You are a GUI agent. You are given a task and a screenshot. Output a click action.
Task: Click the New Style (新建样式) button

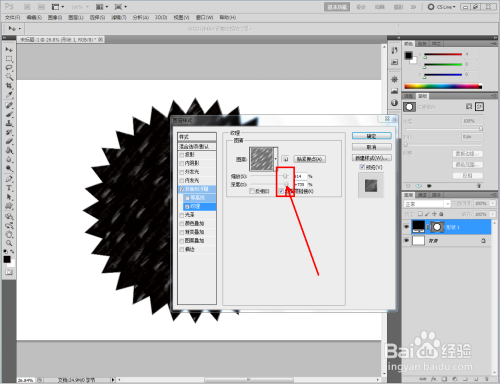pyautogui.click(x=372, y=158)
